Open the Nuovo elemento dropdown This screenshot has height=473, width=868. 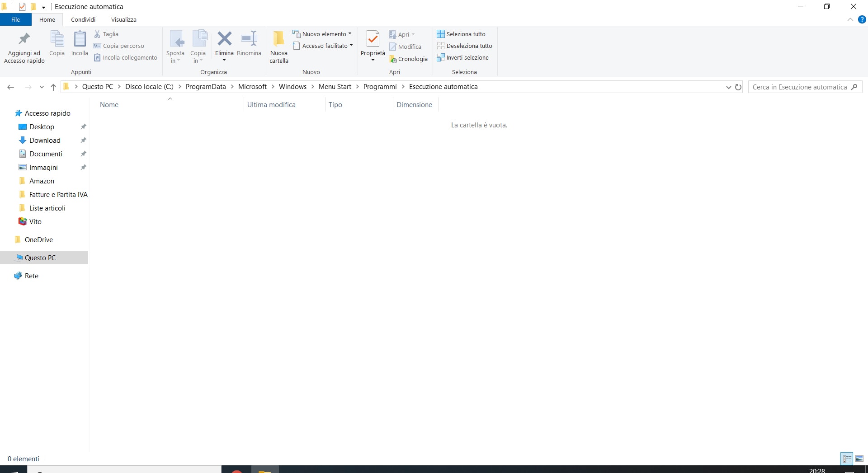click(x=351, y=33)
